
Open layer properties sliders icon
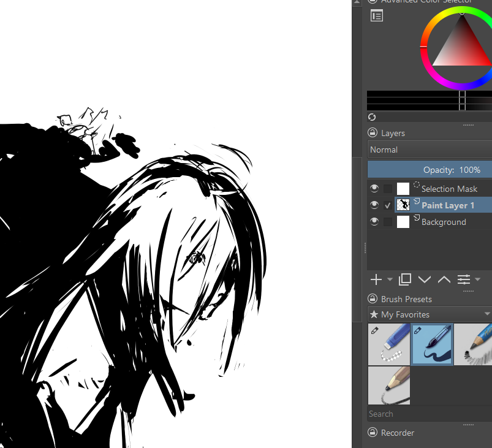464,279
